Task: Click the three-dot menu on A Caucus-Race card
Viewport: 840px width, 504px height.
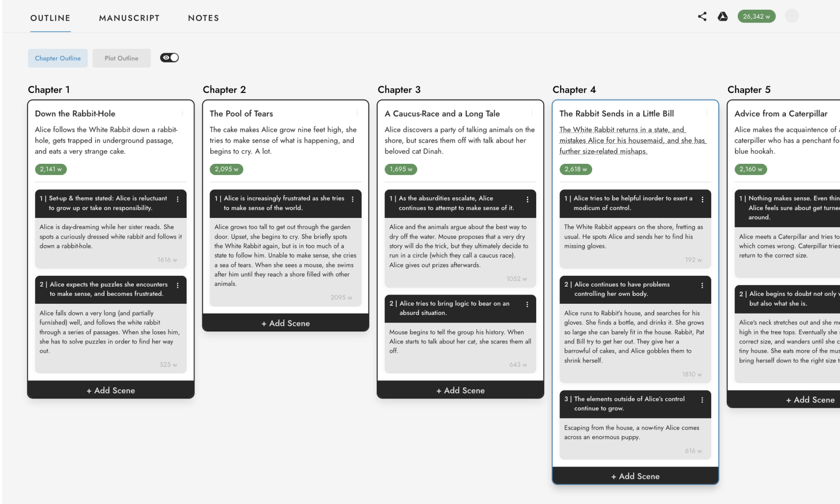Action: tap(531, 112)
